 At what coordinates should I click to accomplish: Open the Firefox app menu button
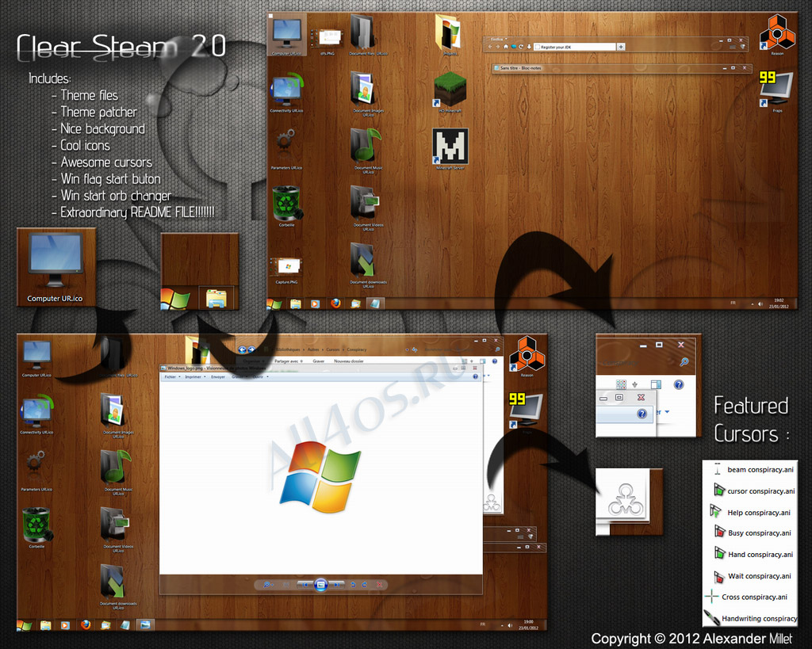pyautogui.click(x=498, y=40)
